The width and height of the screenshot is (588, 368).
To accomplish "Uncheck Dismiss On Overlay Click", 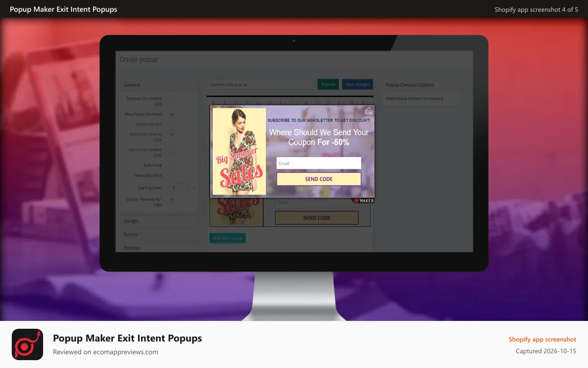I will (172, 134).
